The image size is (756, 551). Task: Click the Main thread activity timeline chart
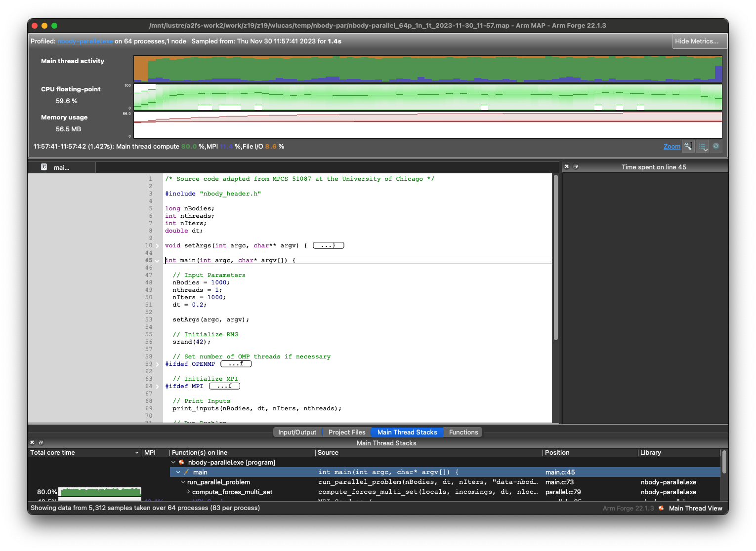coord(427,69)
